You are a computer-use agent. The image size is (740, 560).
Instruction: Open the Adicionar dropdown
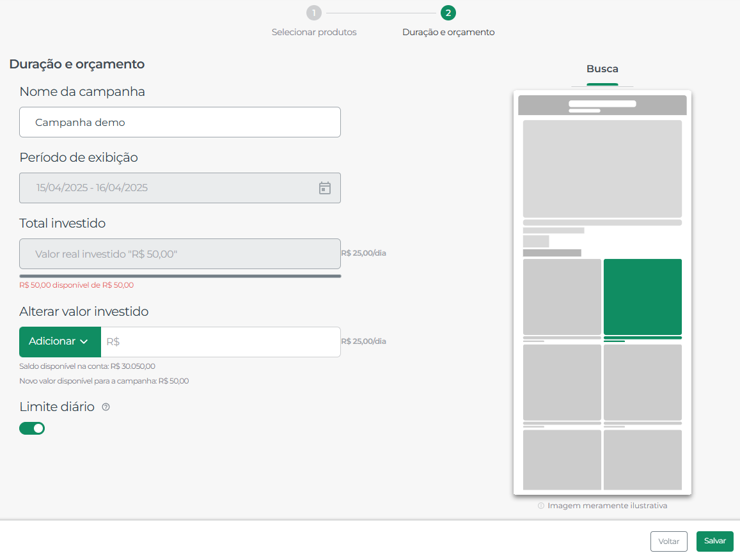click(60, 341)
